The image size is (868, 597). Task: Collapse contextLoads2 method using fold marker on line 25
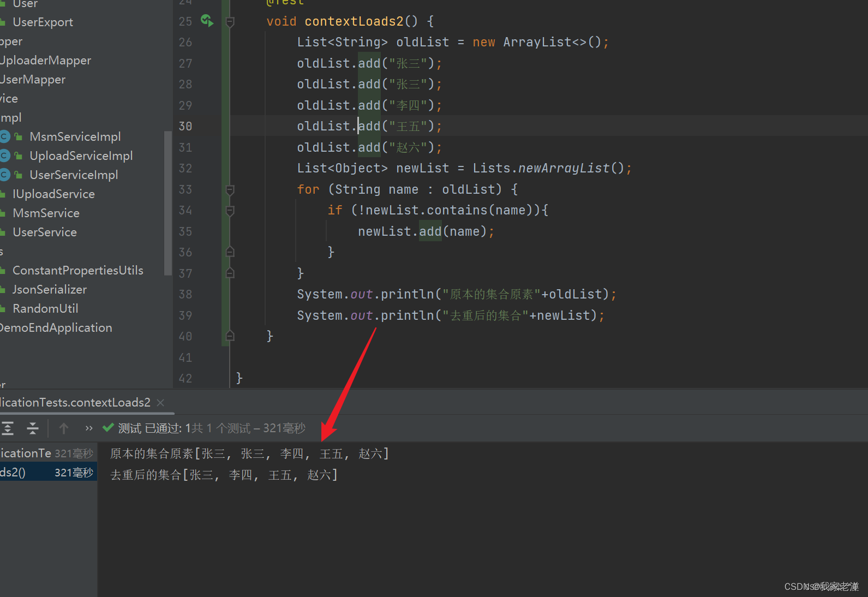pos(230,22)
